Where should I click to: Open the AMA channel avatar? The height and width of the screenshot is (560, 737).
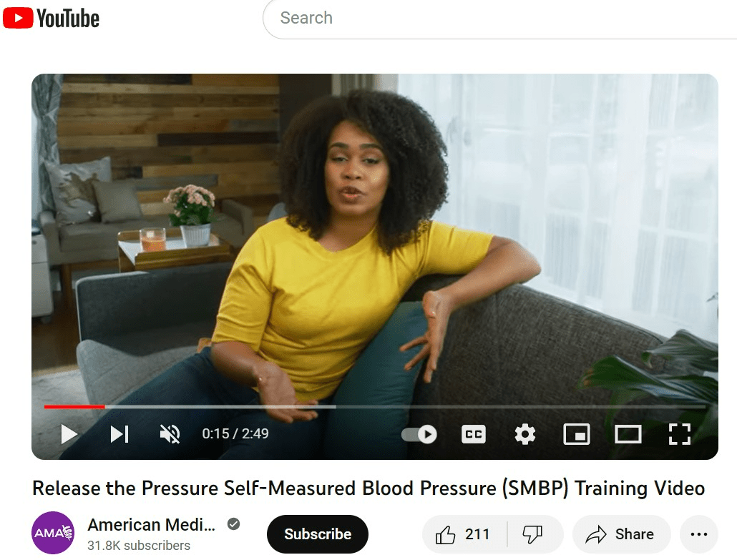pyautogui.click(x=53, y=533)
